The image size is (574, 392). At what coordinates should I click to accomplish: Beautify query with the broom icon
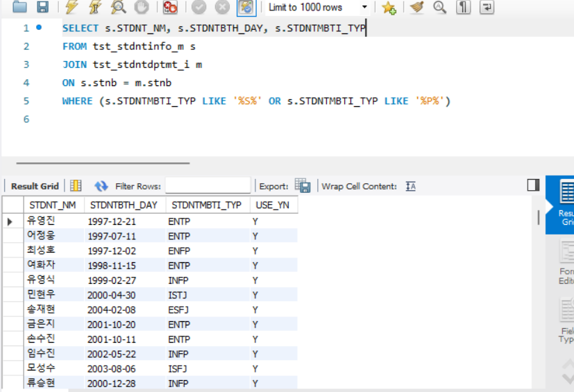coord(417,7)
